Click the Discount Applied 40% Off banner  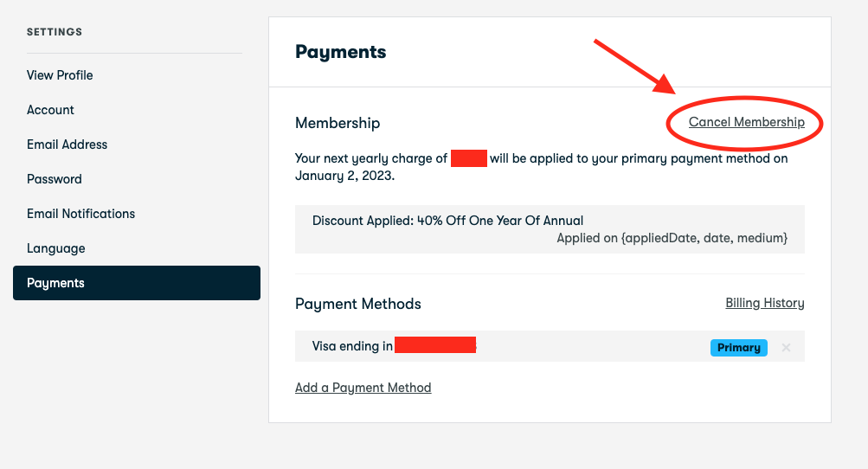[550, 229]
